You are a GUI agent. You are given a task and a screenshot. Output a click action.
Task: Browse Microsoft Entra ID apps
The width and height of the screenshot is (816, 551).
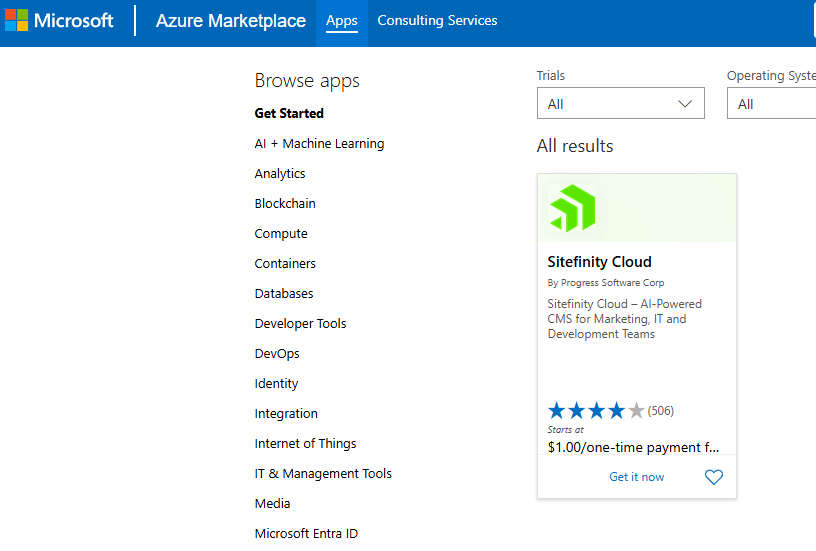[x=306, y=534]
